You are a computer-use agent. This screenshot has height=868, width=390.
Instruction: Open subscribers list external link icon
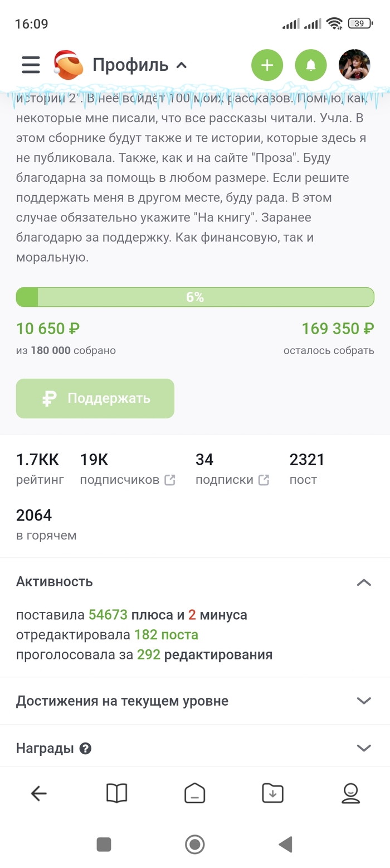(x=170, y=480)
